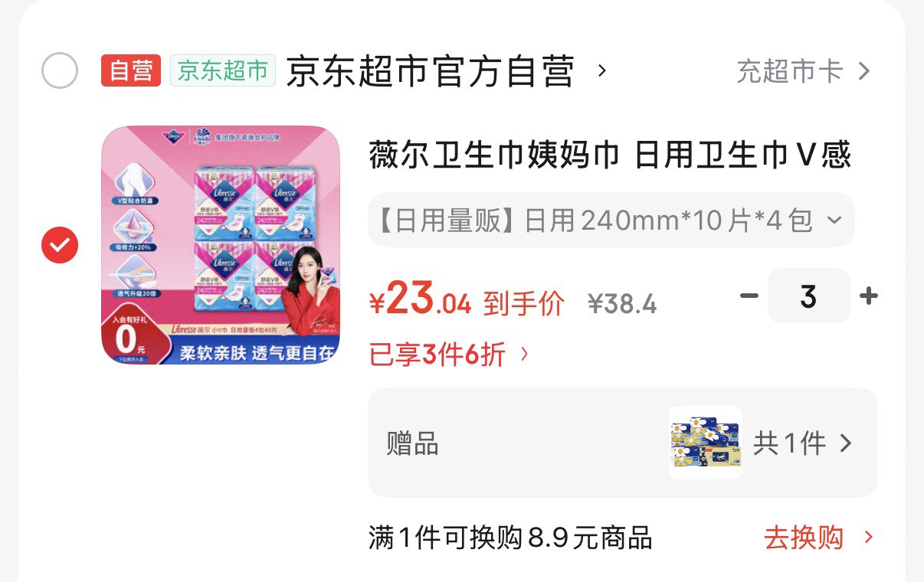
Task: Click the quantity field showing 3
Action: (809, 296)
